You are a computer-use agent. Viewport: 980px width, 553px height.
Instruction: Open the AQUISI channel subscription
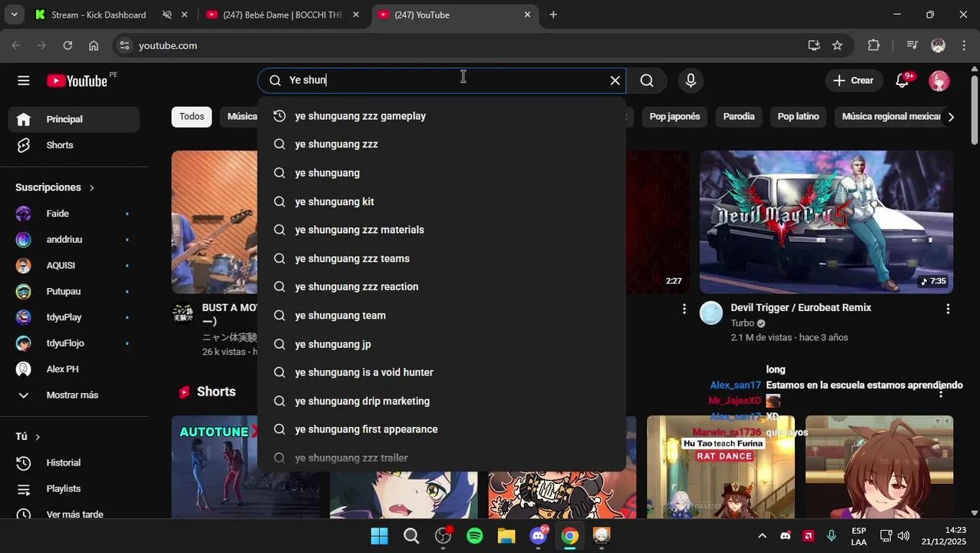[x=74, y=266]
